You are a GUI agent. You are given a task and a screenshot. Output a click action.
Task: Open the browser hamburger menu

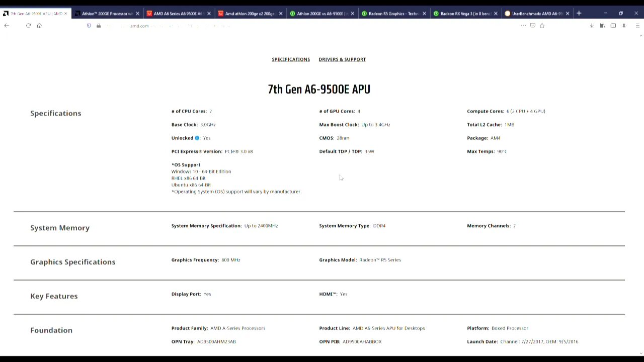[637, 26]
